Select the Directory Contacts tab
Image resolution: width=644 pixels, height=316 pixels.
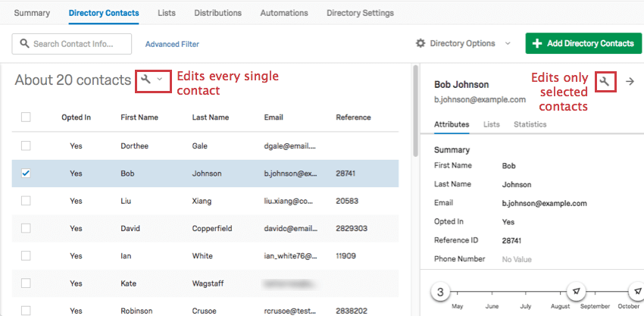pos(104,13)
